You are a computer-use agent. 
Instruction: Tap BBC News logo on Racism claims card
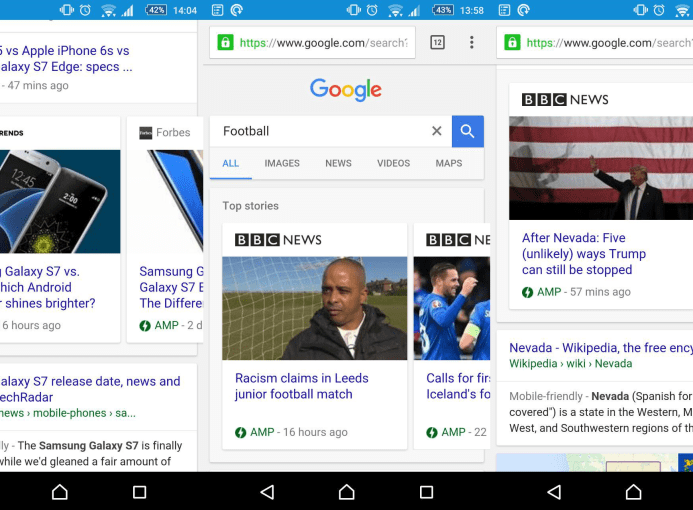278,240
